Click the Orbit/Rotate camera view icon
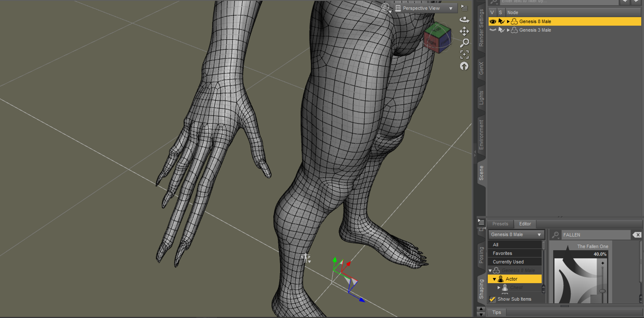This screenshot has width=644, height=318. click(x=464, y=19)
